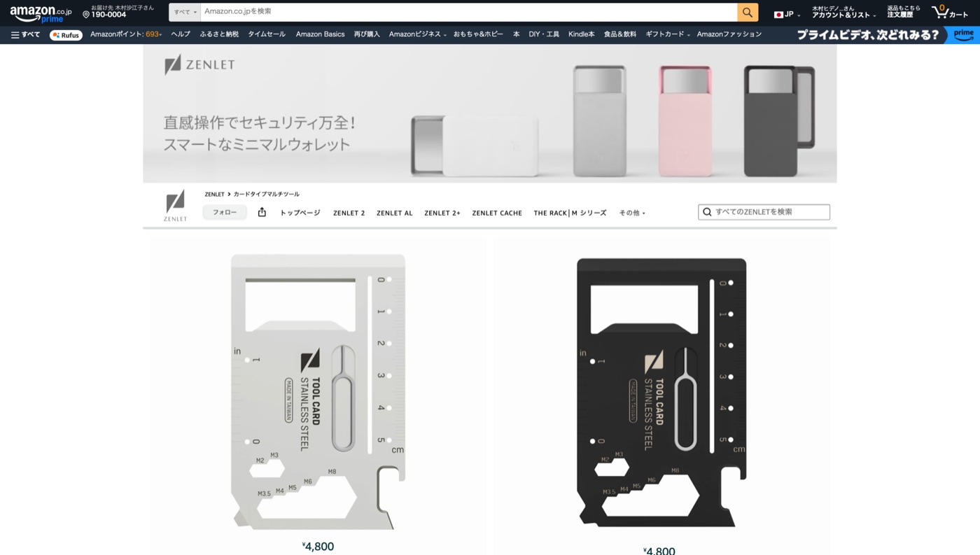Open the ZENLET 2 tab

click(349, 213)
